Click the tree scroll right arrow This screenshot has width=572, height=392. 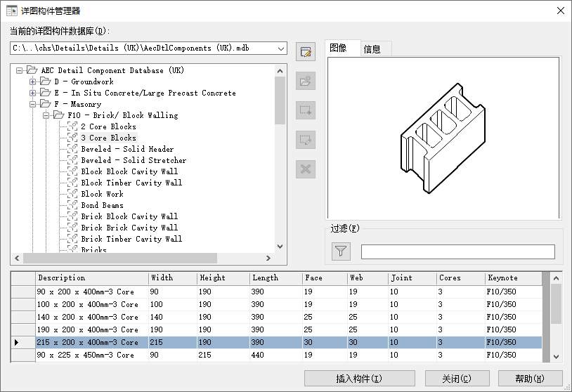click(x=268, y=259)
